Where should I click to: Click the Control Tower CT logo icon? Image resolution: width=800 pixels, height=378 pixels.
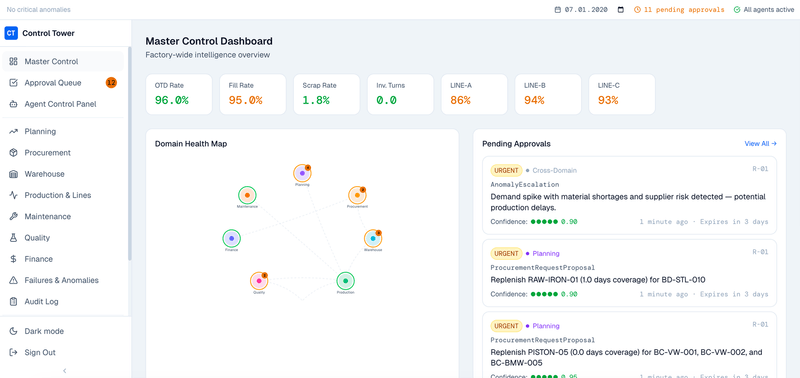point(11,33)
